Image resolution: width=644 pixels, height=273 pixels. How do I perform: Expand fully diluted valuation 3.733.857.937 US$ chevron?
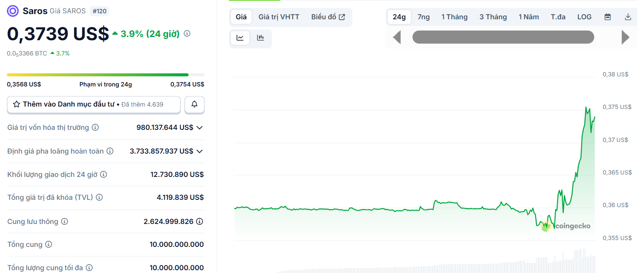tap(199, 151)
